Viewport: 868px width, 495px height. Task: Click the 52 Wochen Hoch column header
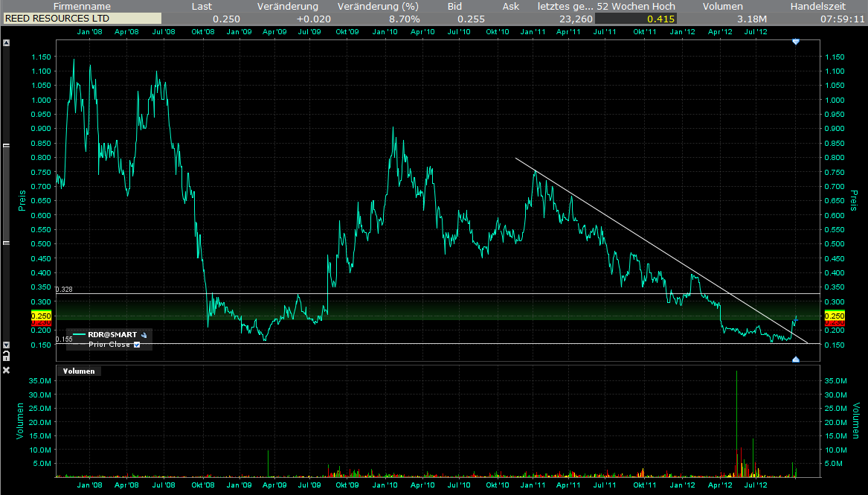pos(636,6)
